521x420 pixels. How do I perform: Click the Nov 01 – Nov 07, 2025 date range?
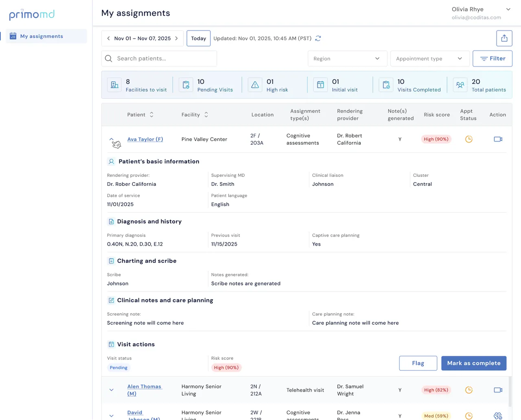142,38
